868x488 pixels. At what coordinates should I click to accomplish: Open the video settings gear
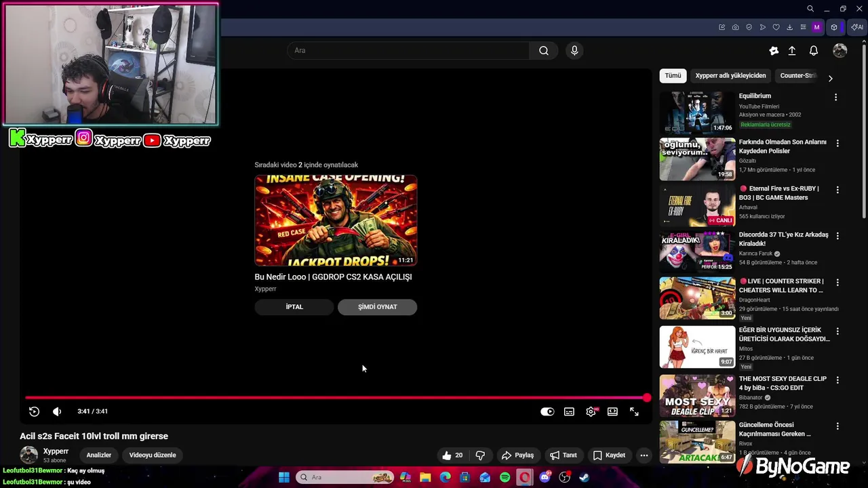591,411
